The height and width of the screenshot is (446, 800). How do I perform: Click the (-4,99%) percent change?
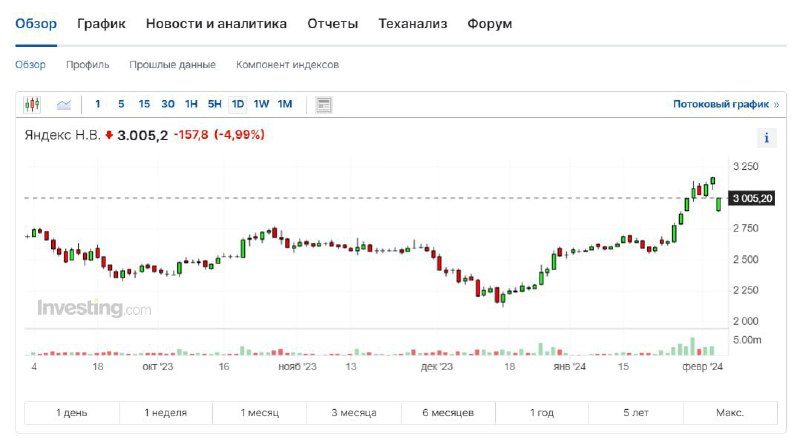pos(239,135)
